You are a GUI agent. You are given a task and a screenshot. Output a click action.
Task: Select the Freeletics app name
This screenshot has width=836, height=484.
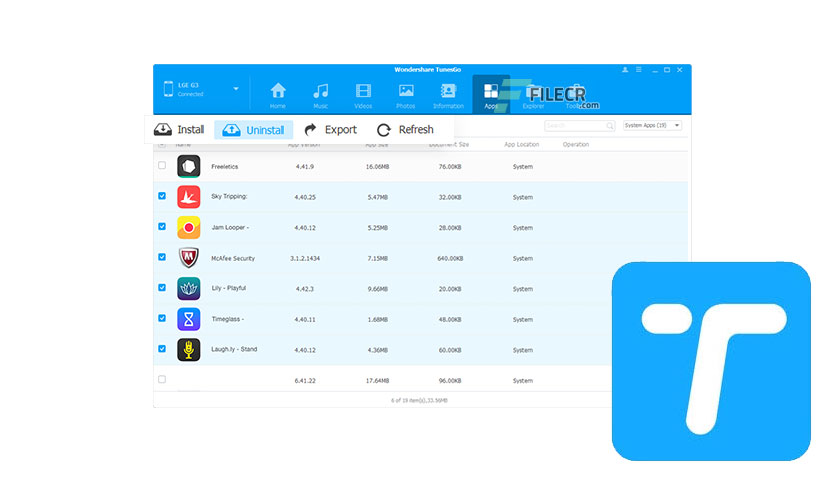(224, 167)
